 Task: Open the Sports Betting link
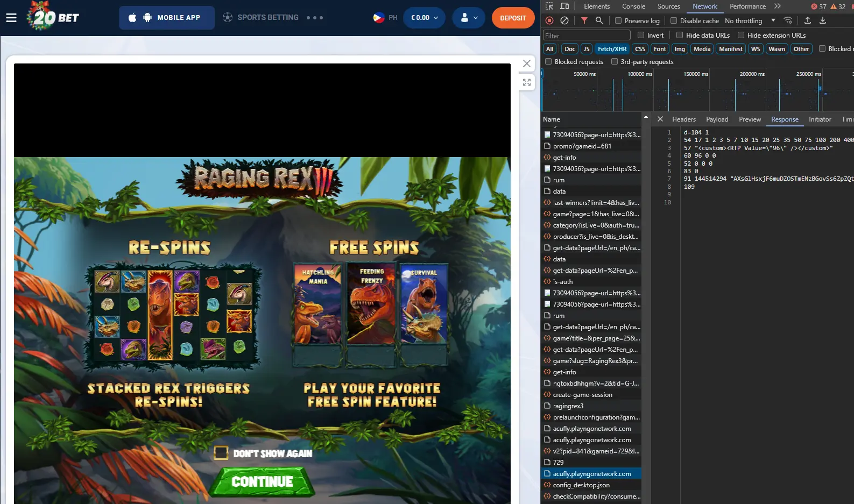pos(260,17)
